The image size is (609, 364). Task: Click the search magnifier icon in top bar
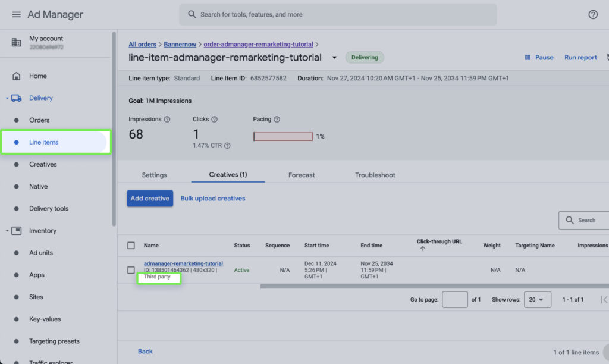click(x=192, y=14)
